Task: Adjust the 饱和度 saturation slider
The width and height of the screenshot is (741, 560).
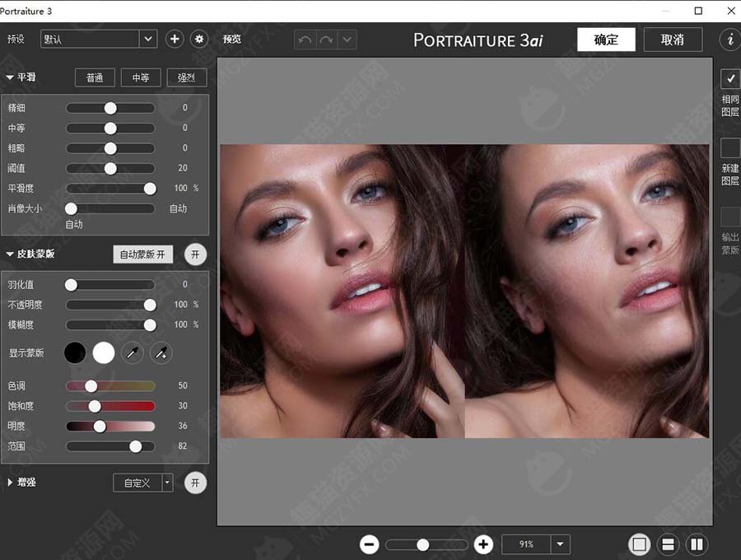Action: pyautogui.click(x=95, y=406)
